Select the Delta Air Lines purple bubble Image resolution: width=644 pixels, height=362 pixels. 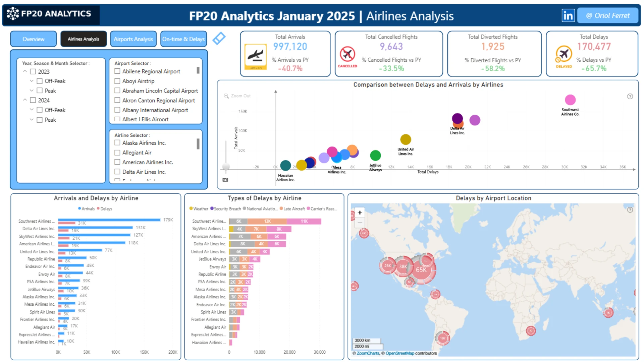(x=458, y=118)
